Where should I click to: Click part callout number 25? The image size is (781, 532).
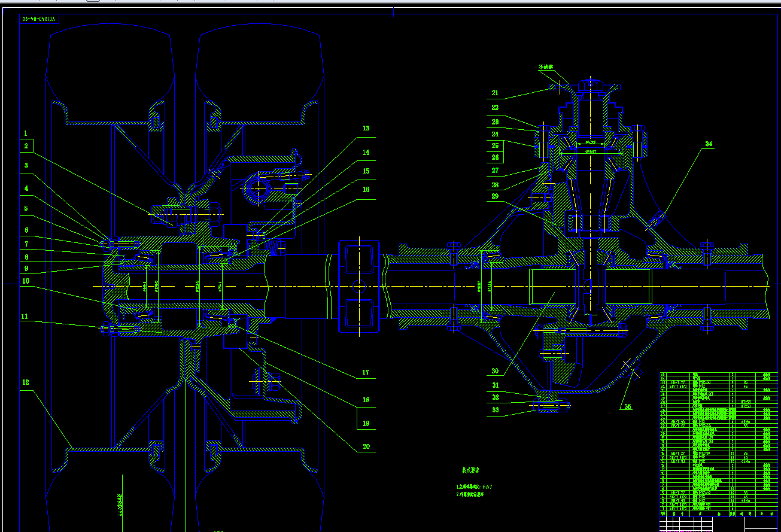495,145
